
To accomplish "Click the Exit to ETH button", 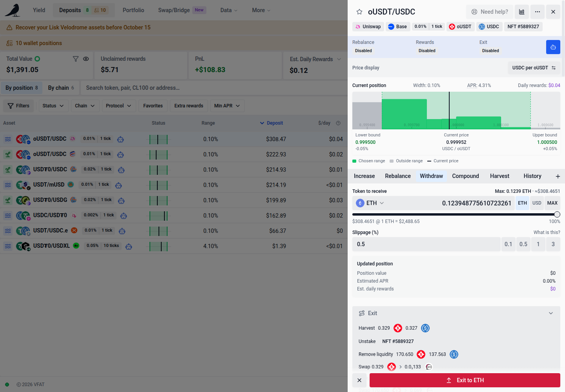I will [465, 380].
